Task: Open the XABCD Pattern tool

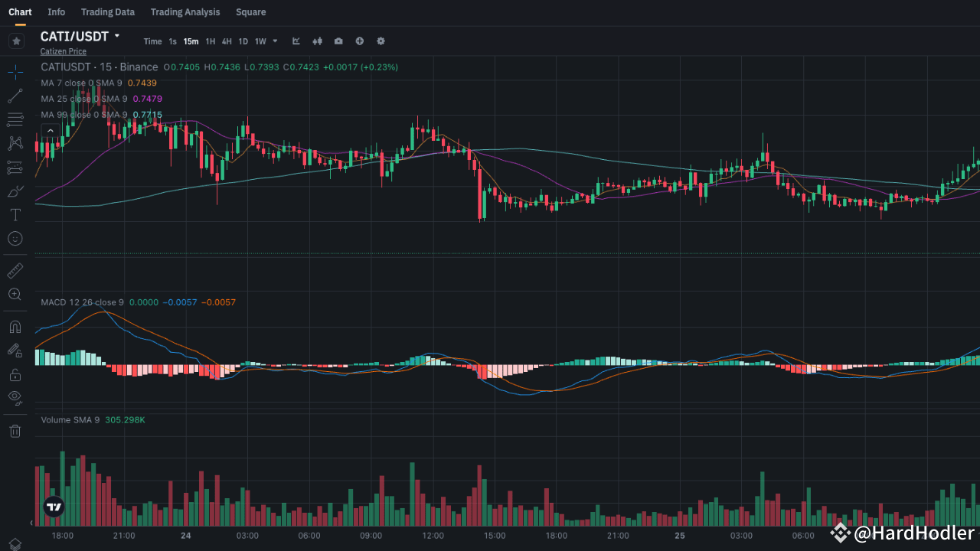Action: pyautogui.click(x=15, y=143)
